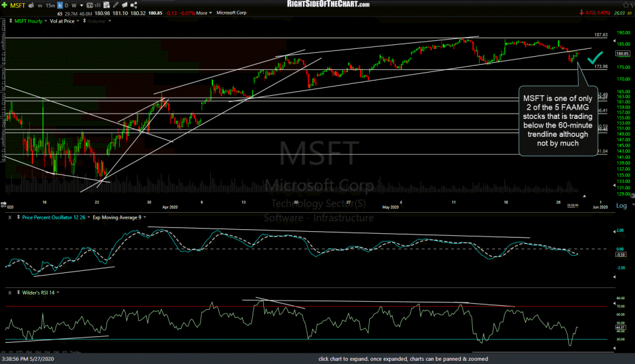This screenshot has height=364, width=635.
Task: Select the minute 'm' timeframe
Action: tap(40, 6)
